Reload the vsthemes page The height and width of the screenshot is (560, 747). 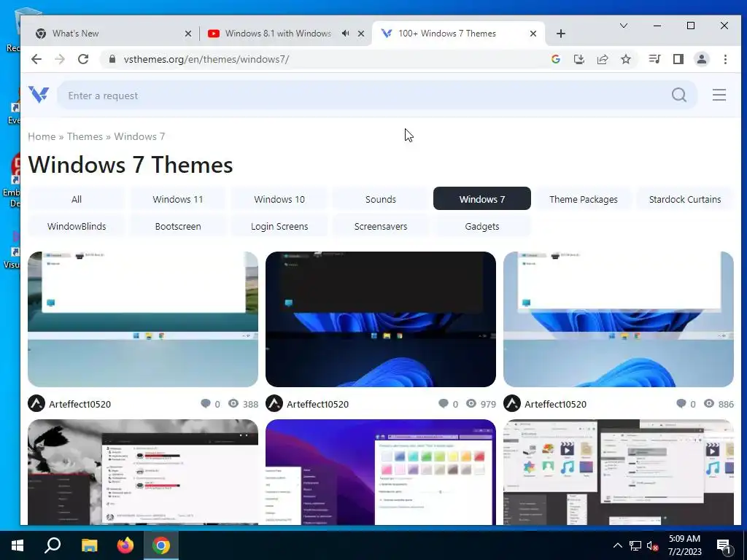pos(83,59)
